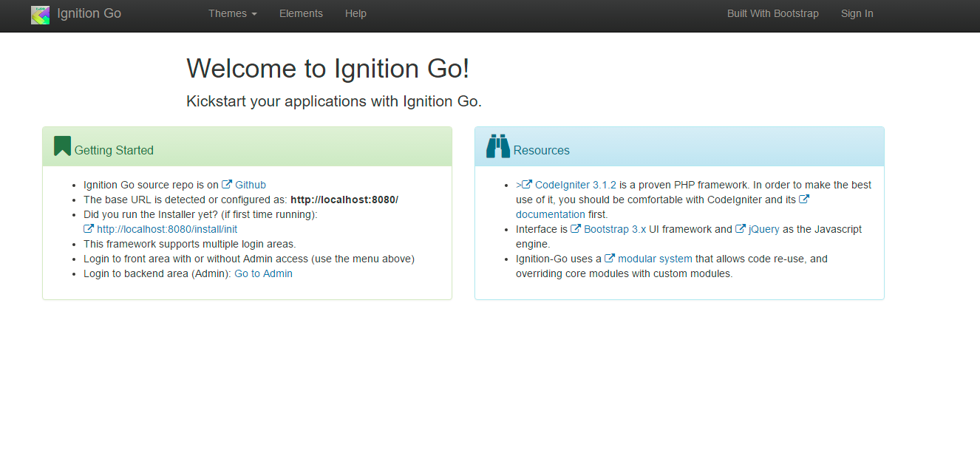Click the Ignition Go logo icon
The width and height of the screenshot is (980, 453).
[x=40, y=14]
